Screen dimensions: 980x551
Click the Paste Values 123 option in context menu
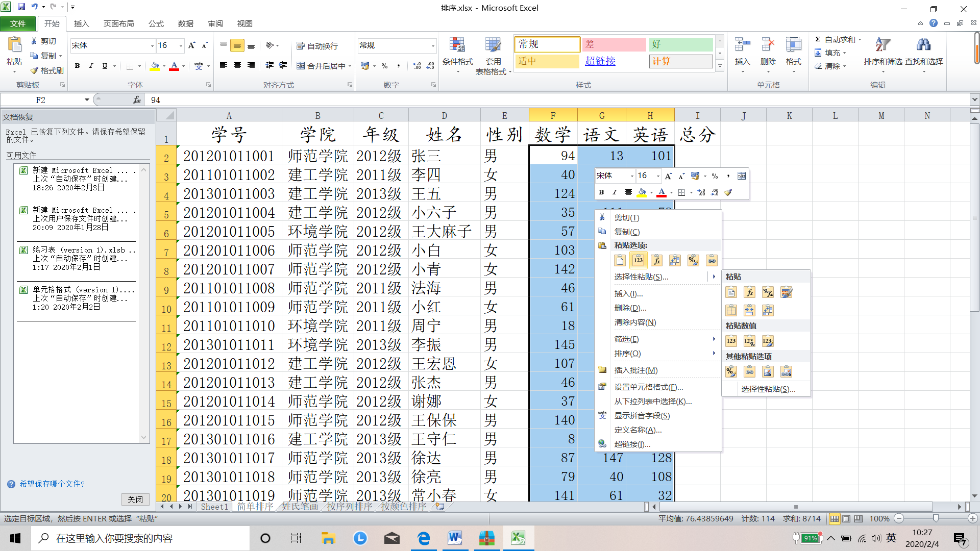[x=638, y=260]
